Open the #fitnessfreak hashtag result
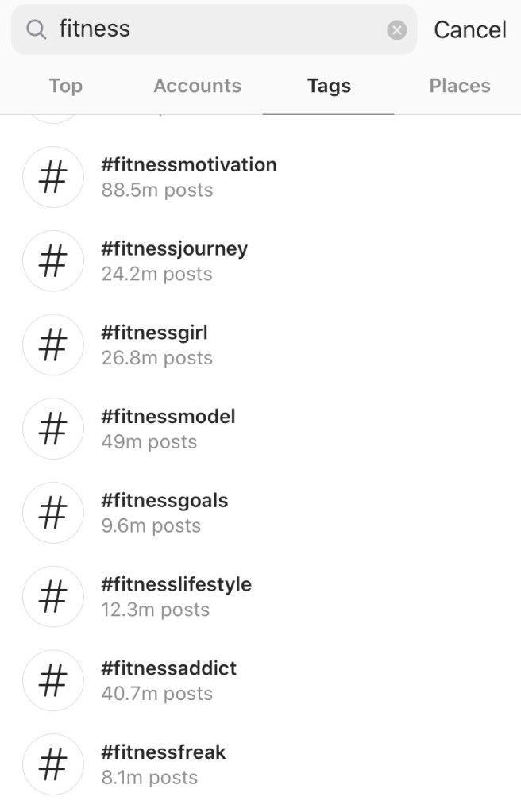The width and height of the screenshot is (521, 812). pos(164,752)
